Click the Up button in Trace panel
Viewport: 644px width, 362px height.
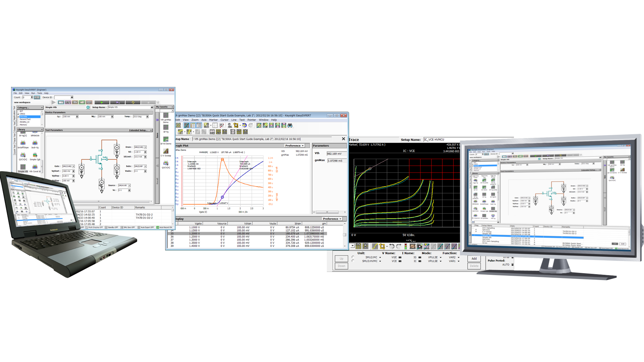click(341, 258)
